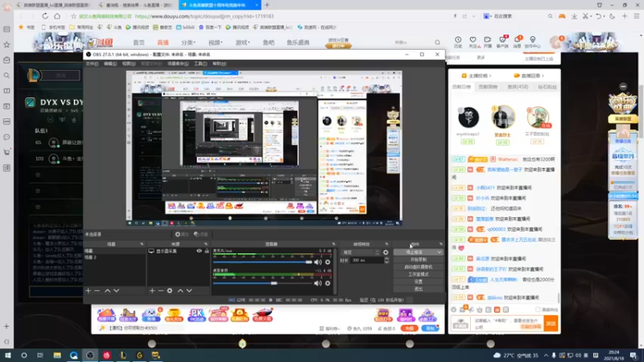644x362 pixels.
Task: Open the Tools menu in OBS
Action: (x=200, y=64)
